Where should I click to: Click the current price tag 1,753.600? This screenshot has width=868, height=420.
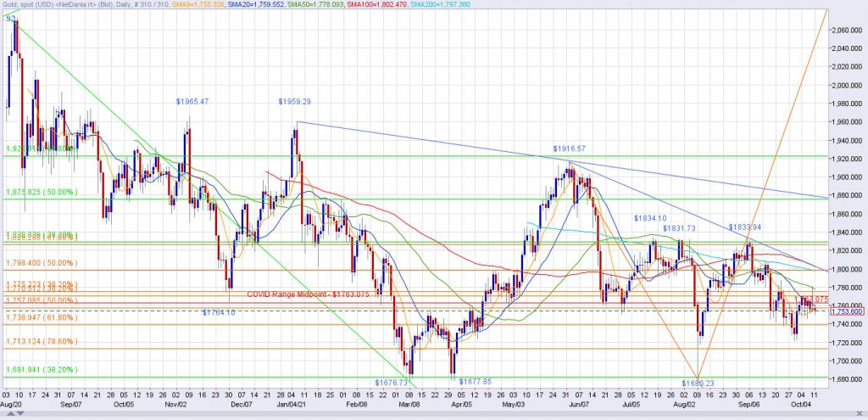tap(847, 311)
